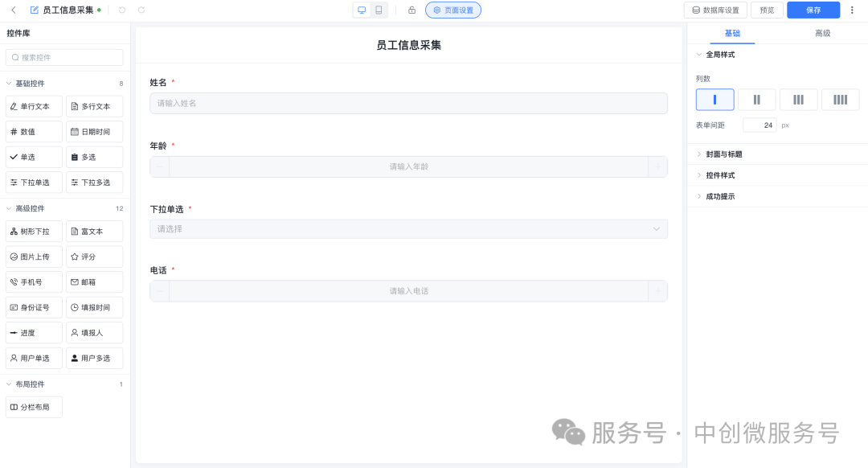Select the 数值 number control

tap(34, 132)
